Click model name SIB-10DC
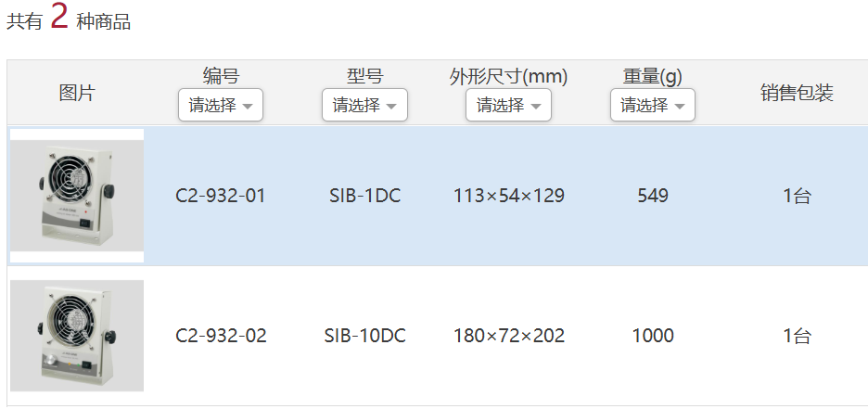This screenshot has height=409, width=868. (364, 336)
